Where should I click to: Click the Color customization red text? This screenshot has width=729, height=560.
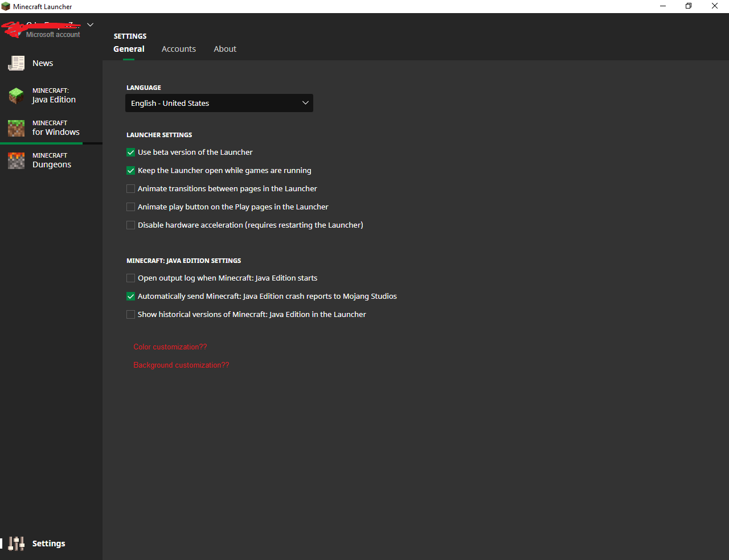170,347
